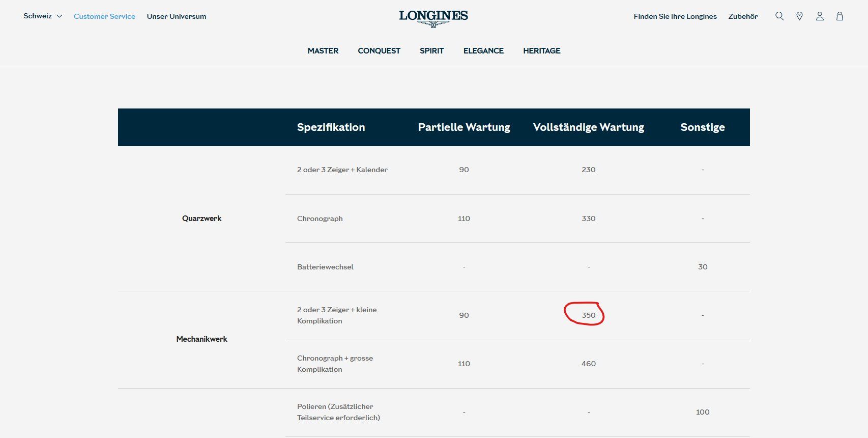Viewport: 868px width, 438px height.
Task: Click the Partielle Wartung column header
Action: click(464, 127)
